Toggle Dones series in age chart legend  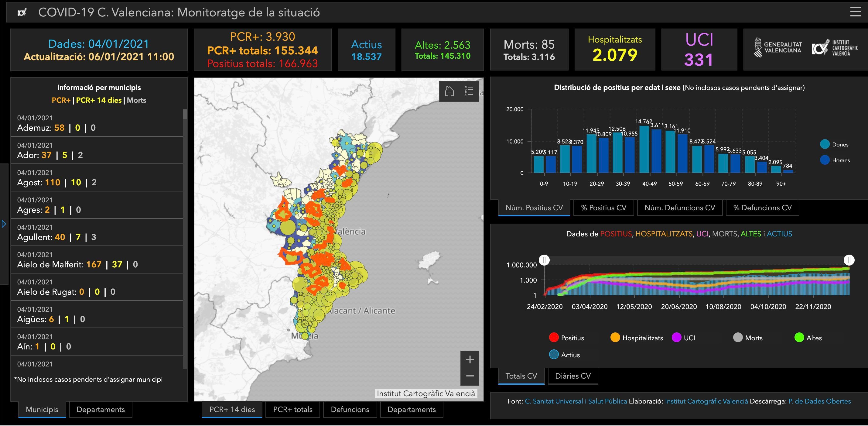(834, 144)
